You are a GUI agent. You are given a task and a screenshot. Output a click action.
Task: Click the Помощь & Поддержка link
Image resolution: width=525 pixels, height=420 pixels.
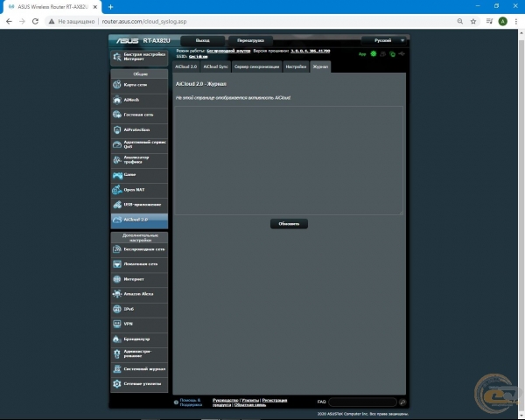[x=191, y=402]
